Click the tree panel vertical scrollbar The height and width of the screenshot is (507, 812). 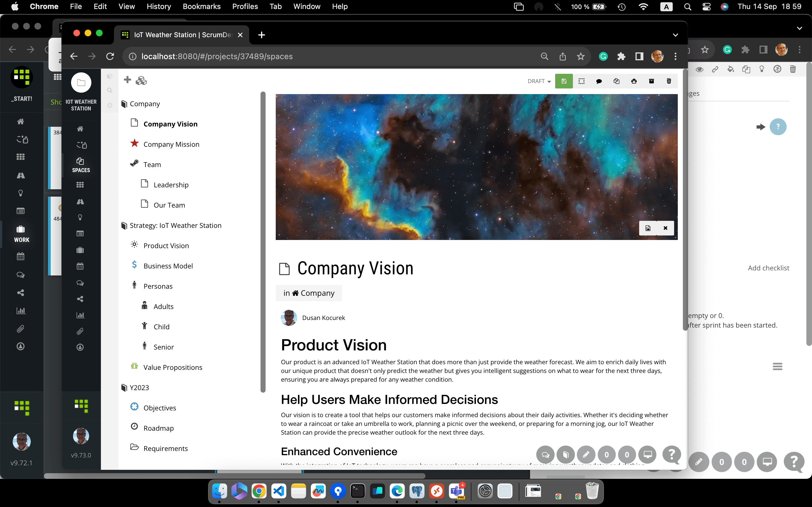[263, 241]
